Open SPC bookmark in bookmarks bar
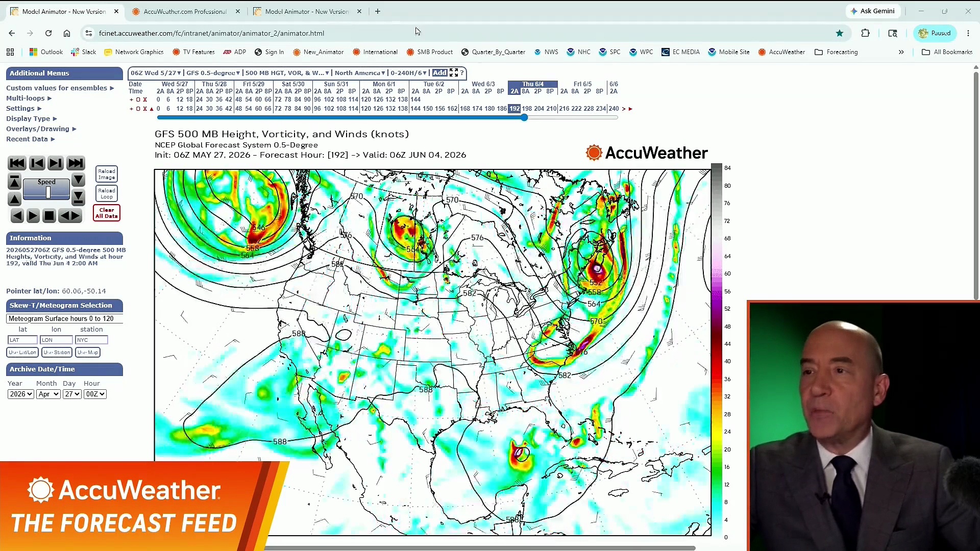 [609, 52]
